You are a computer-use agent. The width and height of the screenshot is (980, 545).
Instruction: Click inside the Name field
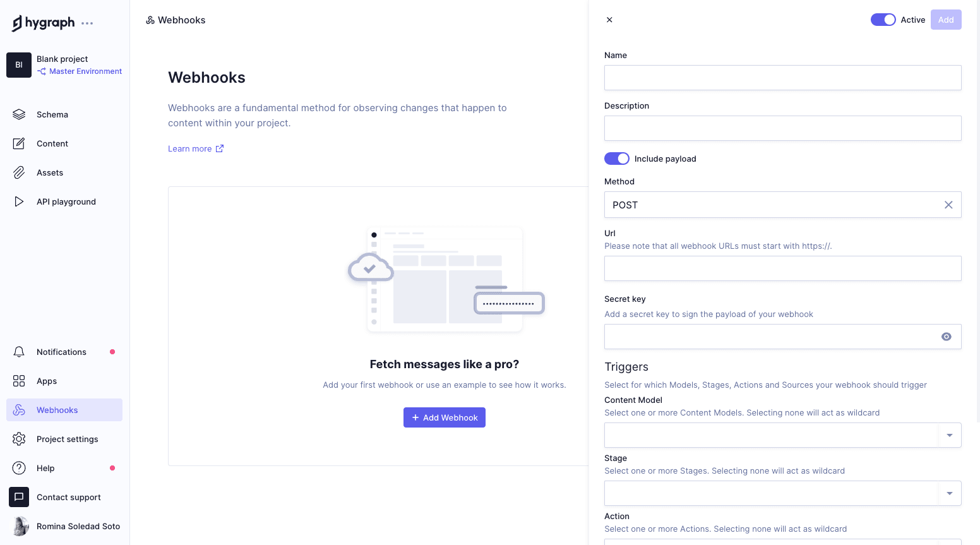(x=782, y=78)
